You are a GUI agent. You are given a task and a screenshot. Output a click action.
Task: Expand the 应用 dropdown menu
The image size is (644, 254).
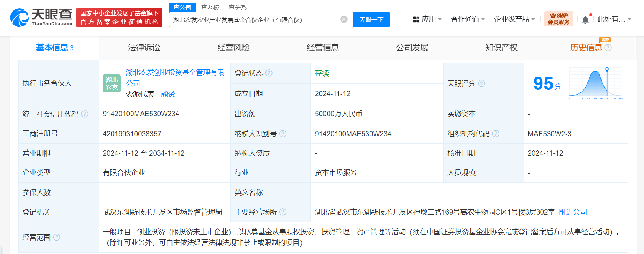pos(427,19)
